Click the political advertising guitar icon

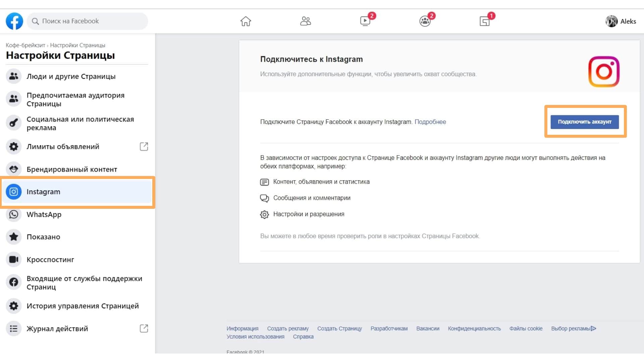click(14, 123)
